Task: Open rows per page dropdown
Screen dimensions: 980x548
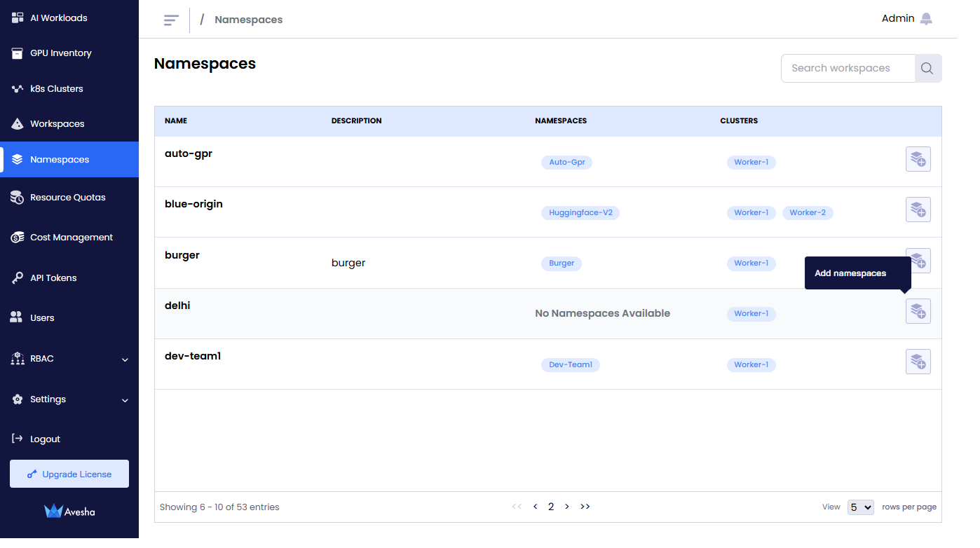Action: coord(861,507)
